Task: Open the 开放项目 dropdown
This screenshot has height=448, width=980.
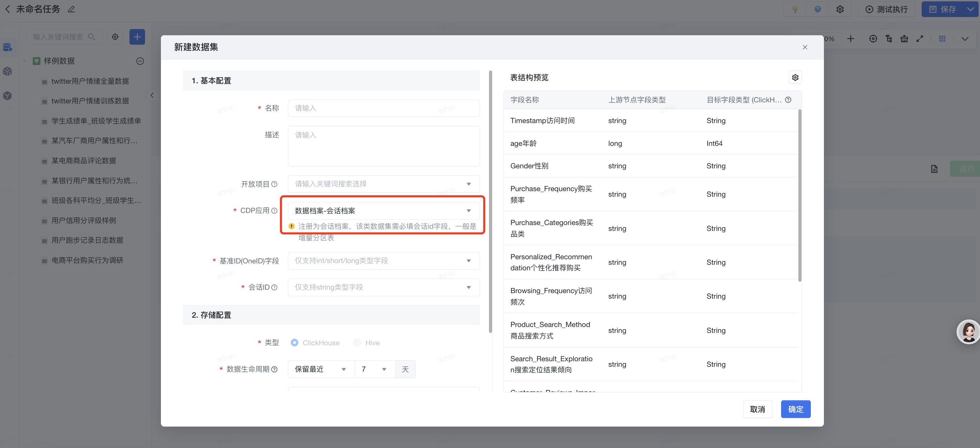Action: 384,184
